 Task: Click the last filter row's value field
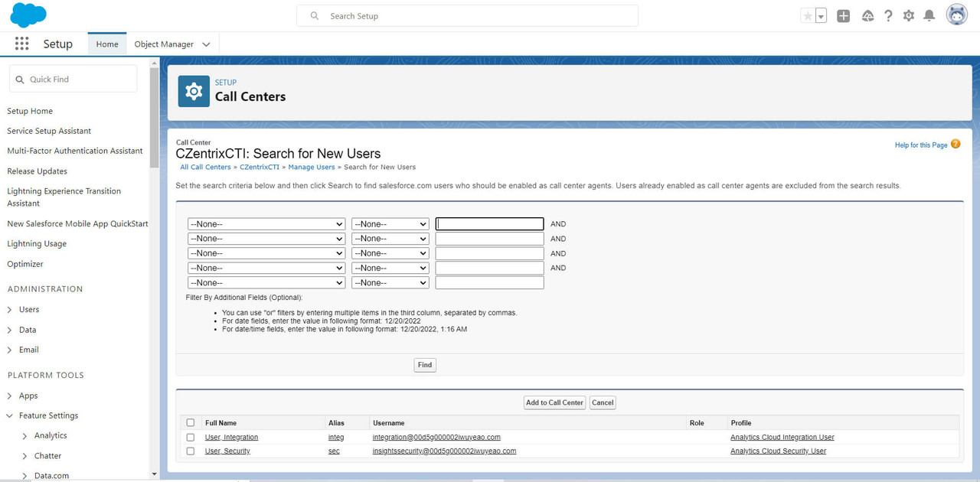click(x=490, y=283)
